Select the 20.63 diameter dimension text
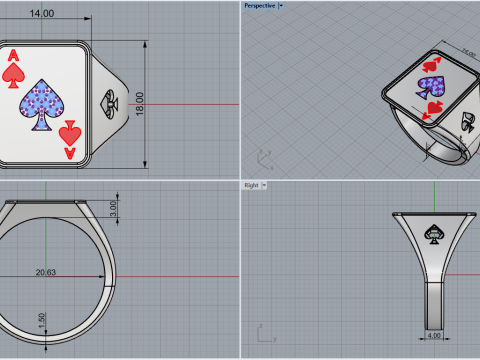 (x=46, y=272)
